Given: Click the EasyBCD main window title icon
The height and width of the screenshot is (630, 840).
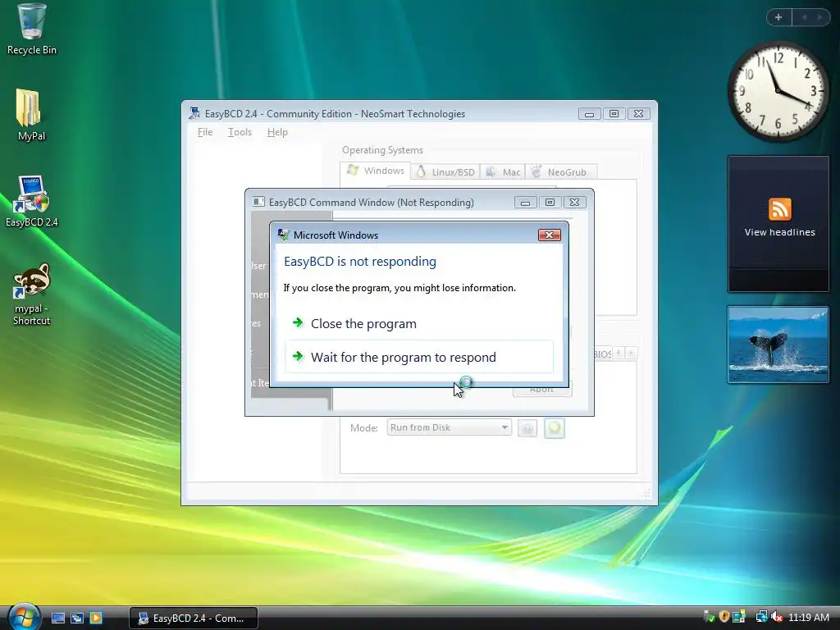Looking at the screenshot, I should pos(194,113).
